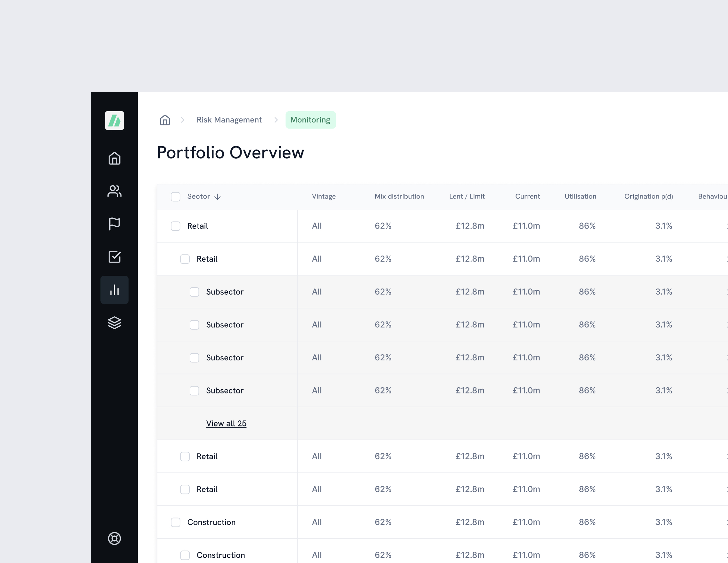This screenshot has width=728, height=563.
Task: Toggle the select-all checkbox in the table header
Action: click(x=176, y=197)
